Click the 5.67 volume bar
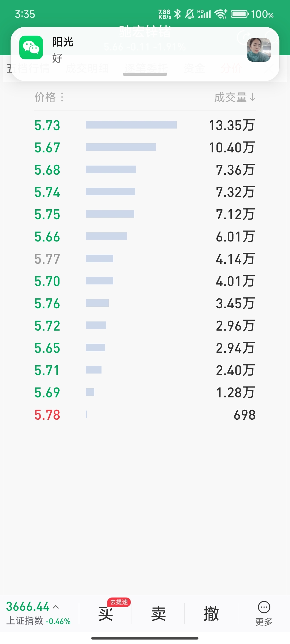Screen dimensions: 290x644 coord(121,147)
